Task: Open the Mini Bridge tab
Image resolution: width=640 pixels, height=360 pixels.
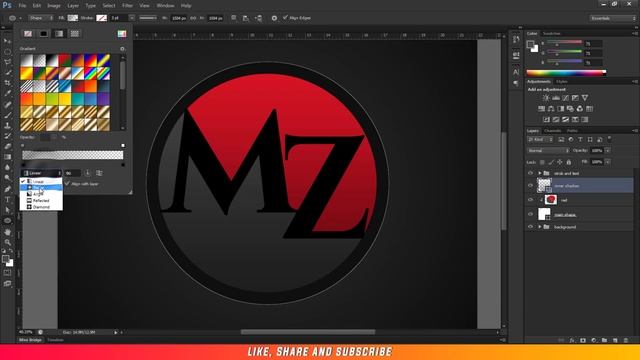Action: point(30,340)
